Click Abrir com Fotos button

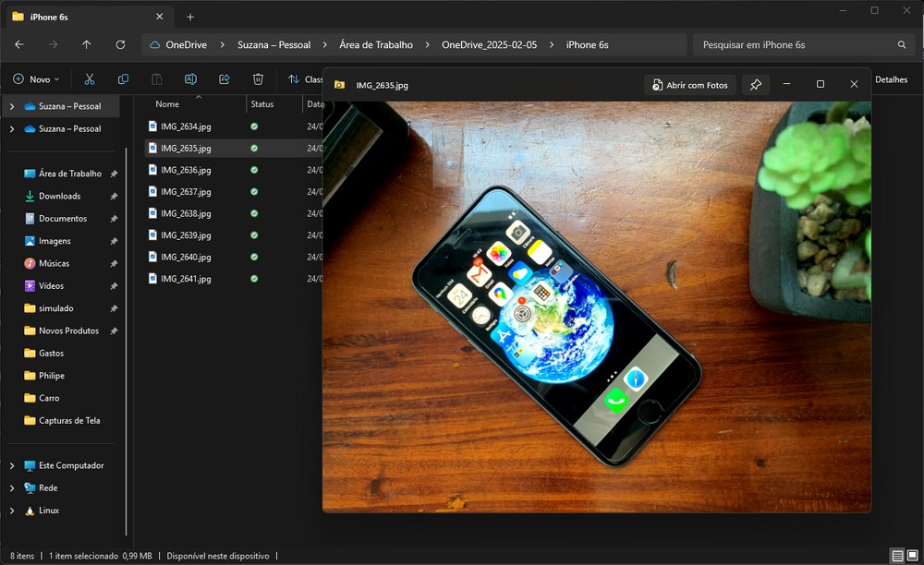pos(690,85)
